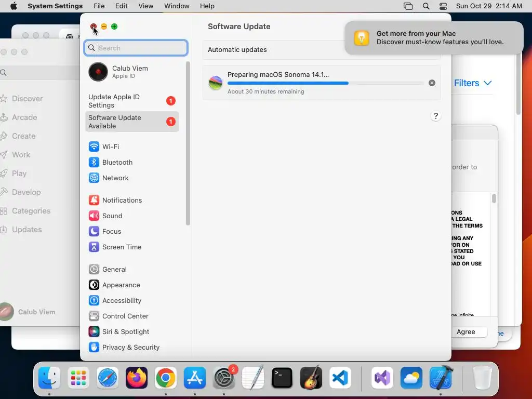The width and height of the screenshot is (532, 399).
Task: Open the Get more from your Mac notification
Action: [434, 37]
